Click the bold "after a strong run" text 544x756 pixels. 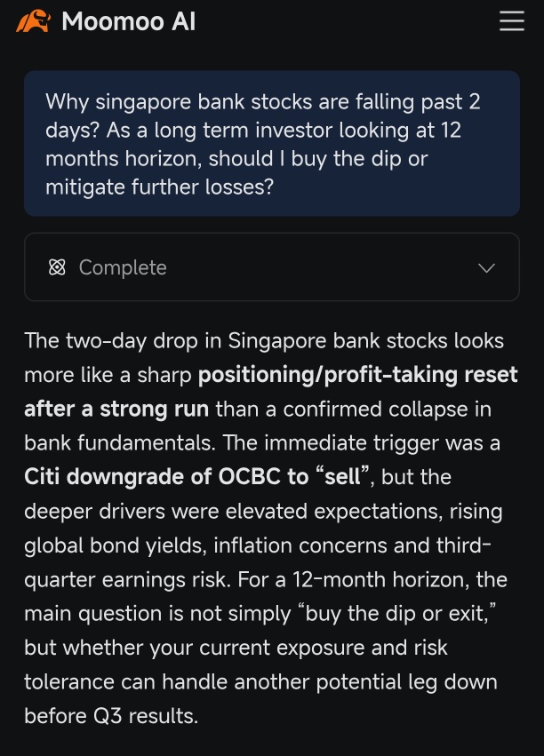116,409
